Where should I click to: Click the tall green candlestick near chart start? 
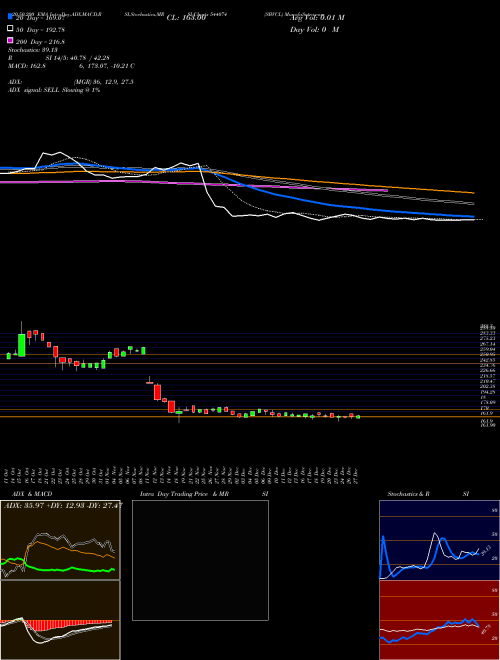[21, 345]
